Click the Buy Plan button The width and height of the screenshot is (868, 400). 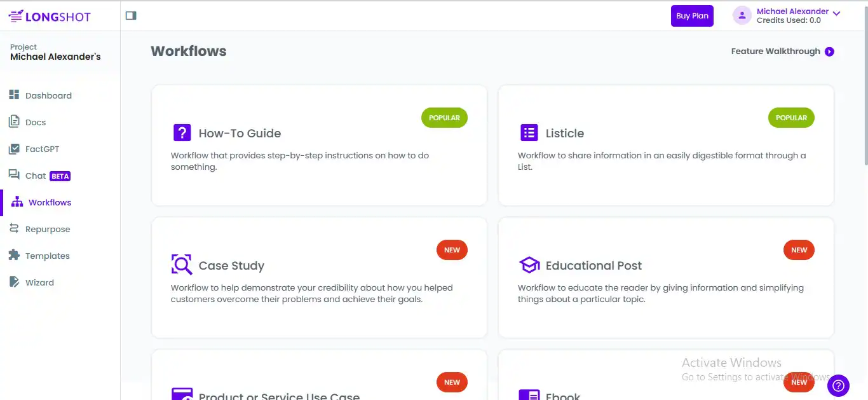click(x=692, y=16)
